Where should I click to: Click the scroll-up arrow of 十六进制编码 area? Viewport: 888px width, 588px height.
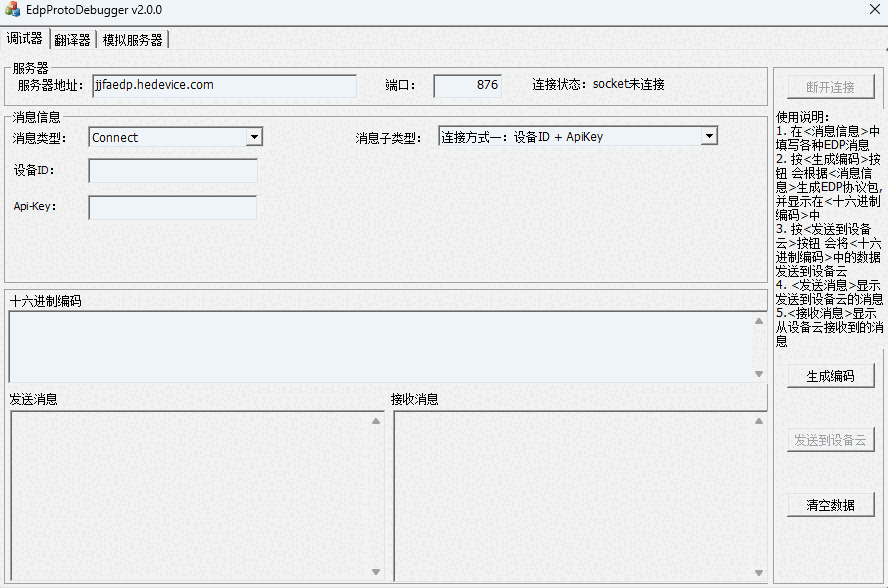[758, 319]
